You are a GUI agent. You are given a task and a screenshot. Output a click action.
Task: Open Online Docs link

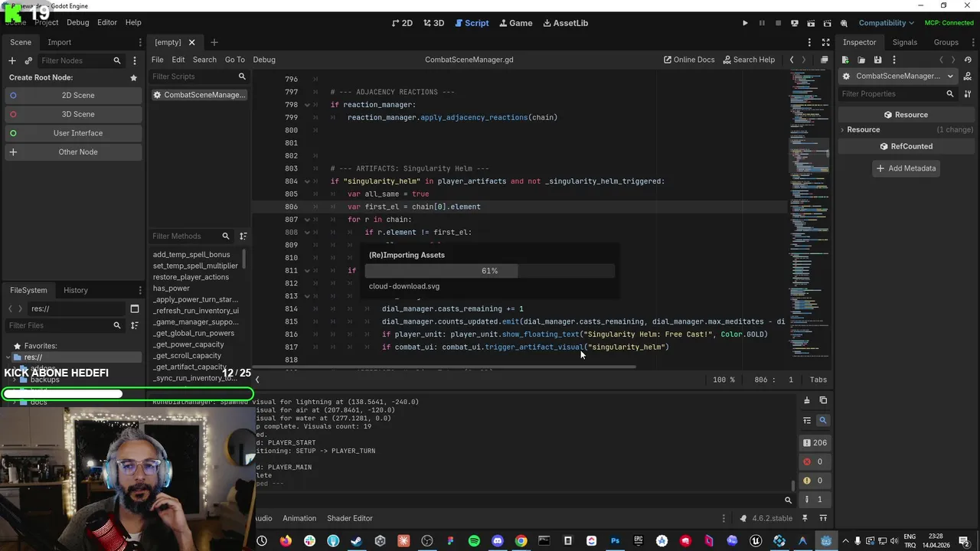pos(689,60)
